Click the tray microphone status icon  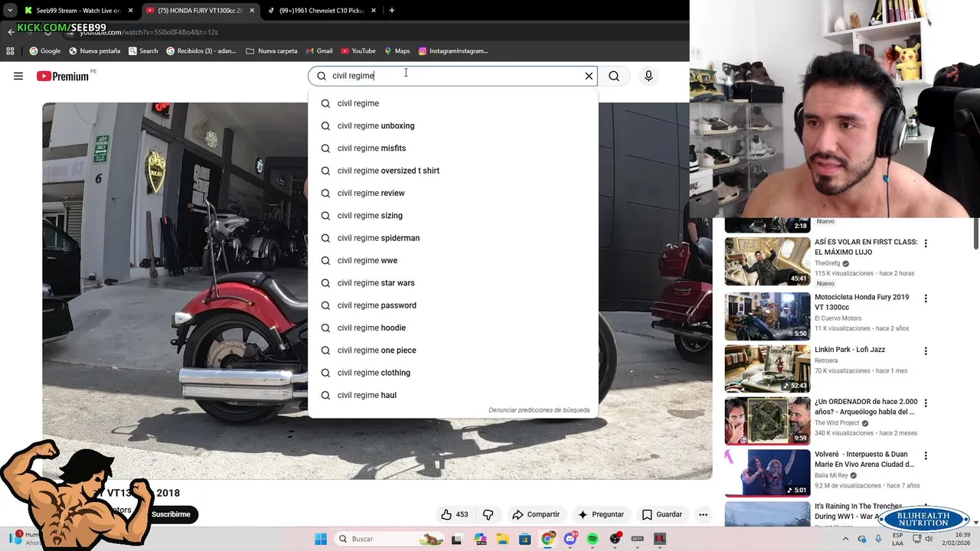[x=879, y=539]
